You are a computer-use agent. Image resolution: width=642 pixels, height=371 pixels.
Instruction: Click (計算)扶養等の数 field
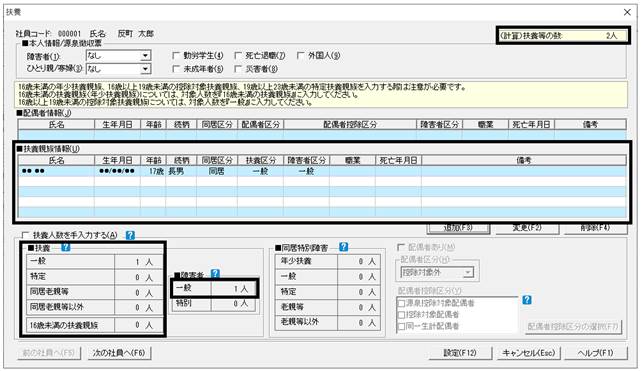[563, 36]
